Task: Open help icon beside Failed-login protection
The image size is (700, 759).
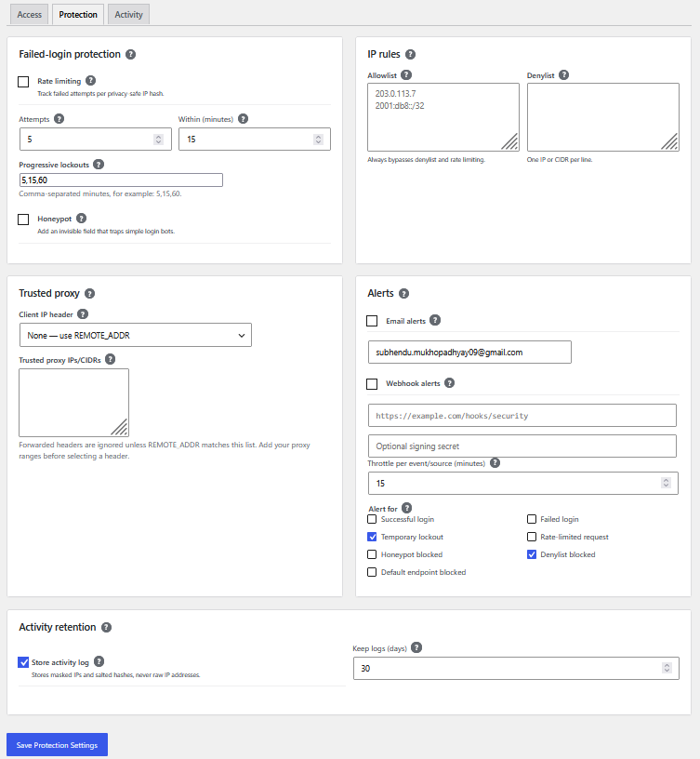Action: click(131, 54)
